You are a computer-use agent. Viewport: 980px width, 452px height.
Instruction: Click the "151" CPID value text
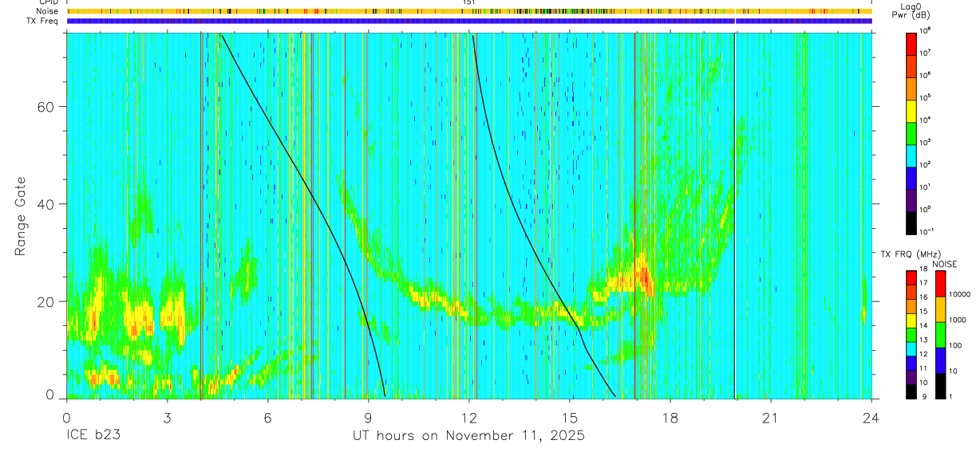coord(468,2)
